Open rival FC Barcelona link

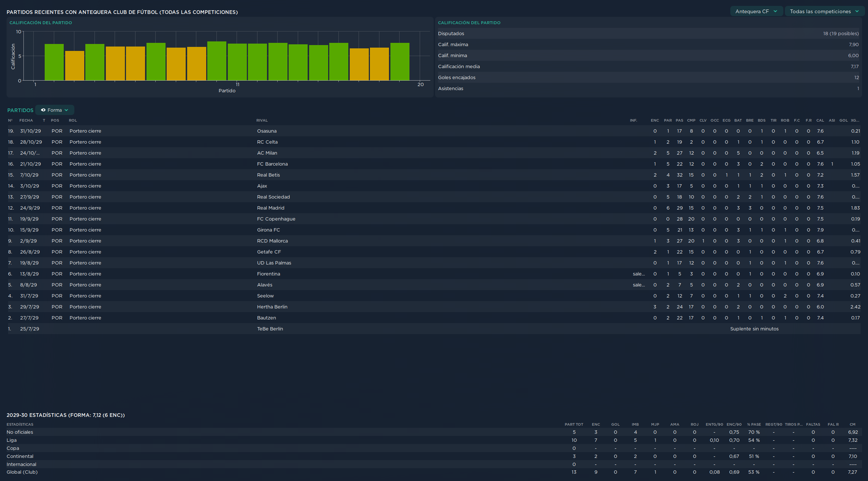point(272,164)
